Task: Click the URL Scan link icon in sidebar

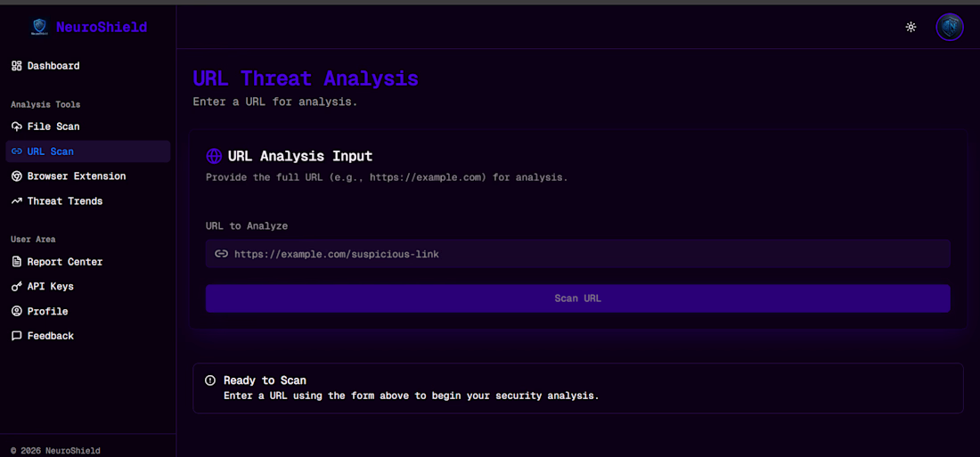Action: coord(17,151)
